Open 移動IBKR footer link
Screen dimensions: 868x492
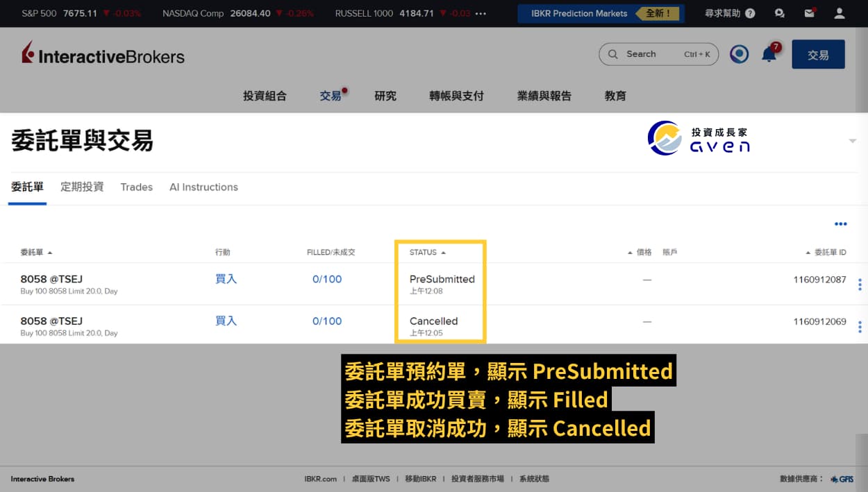coord(421,479)
